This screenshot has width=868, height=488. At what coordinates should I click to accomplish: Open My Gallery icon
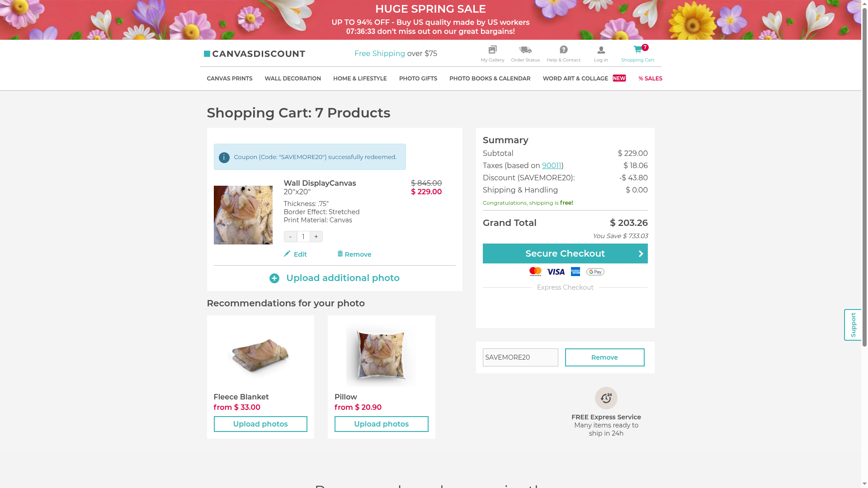492,50
